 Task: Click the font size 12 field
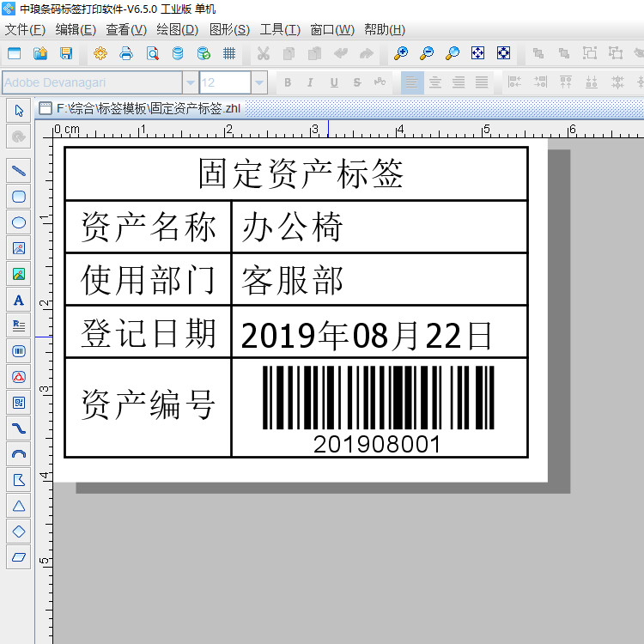coord(225,82)
